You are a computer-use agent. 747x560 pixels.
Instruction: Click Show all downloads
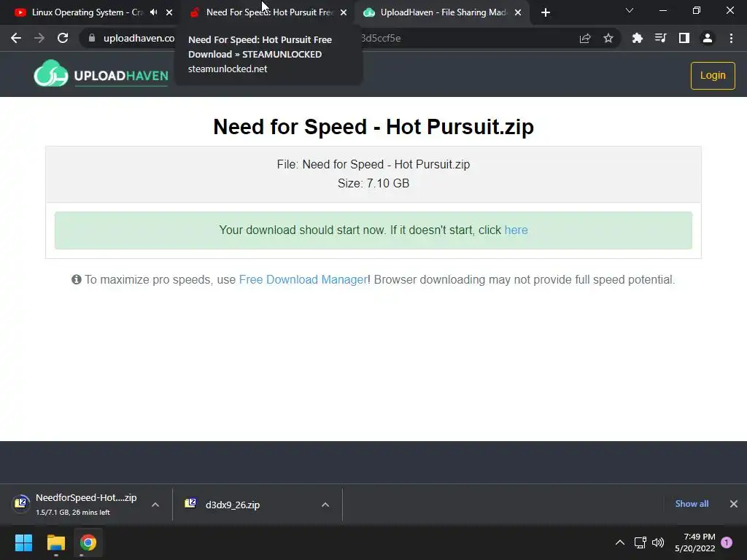coord(692,504)
